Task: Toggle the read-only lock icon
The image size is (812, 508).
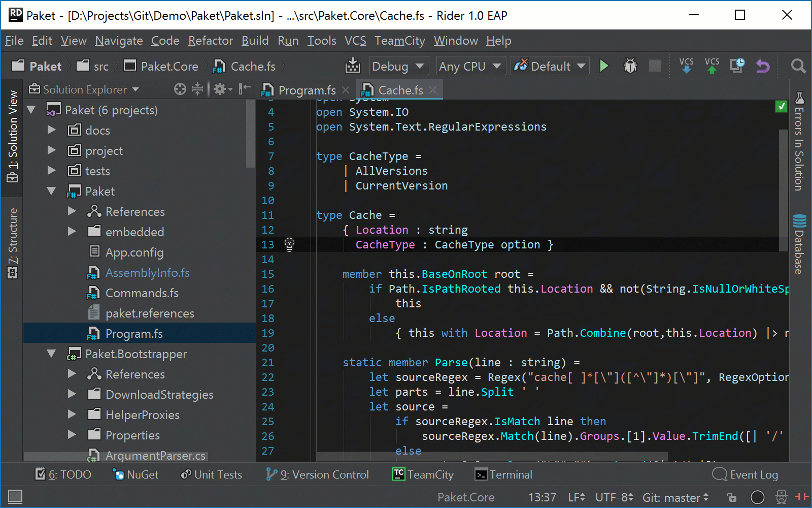Action: tap(731, 497)
